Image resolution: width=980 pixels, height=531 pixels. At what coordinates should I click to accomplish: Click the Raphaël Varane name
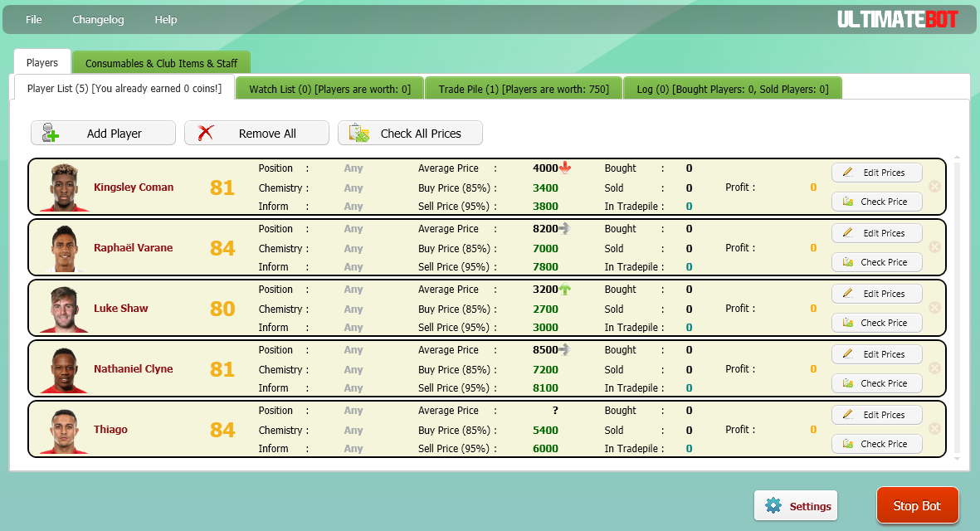(x=133, y=247)
